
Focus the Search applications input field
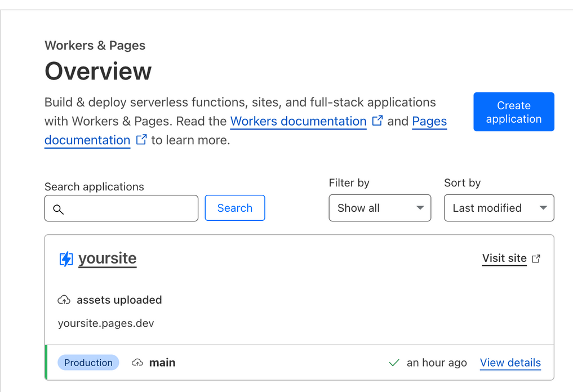click(130, 208)
